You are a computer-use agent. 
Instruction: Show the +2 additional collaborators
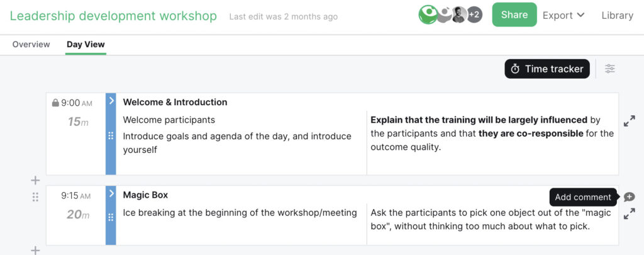point(474,15)
